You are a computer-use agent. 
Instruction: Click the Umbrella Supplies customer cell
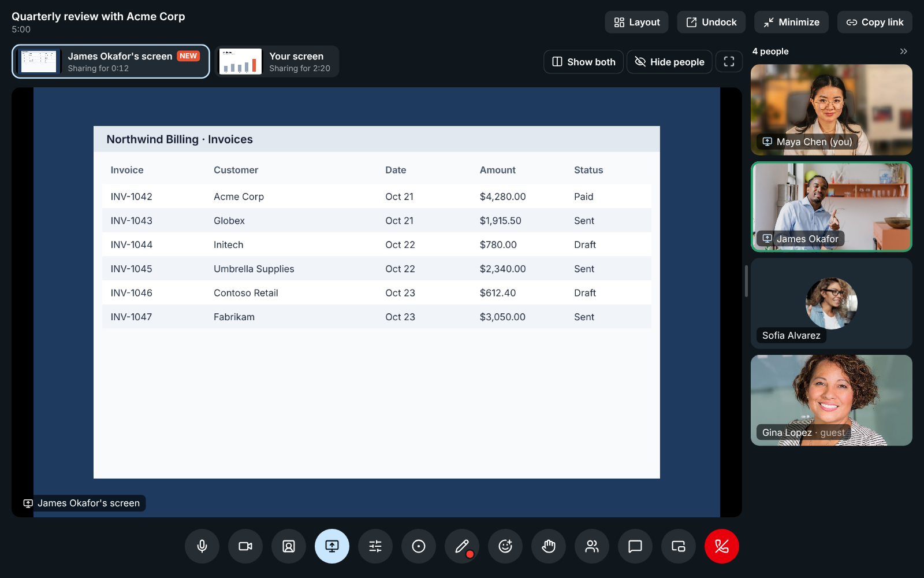[254, 269]
